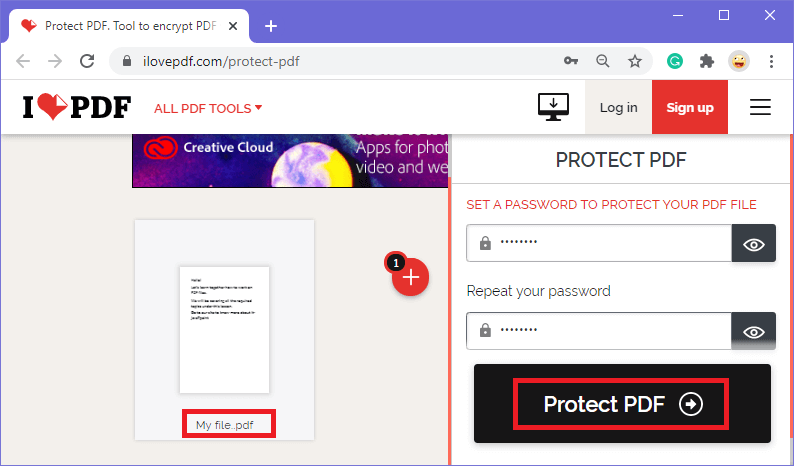
Task: Click the Sign up button
Action: point(690,107)
